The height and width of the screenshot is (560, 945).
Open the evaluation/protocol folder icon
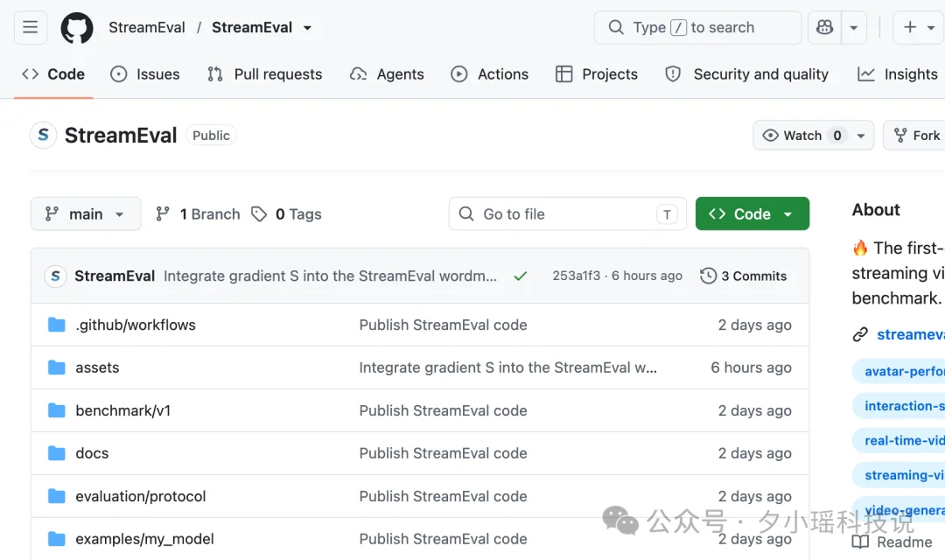click(57, 496)
